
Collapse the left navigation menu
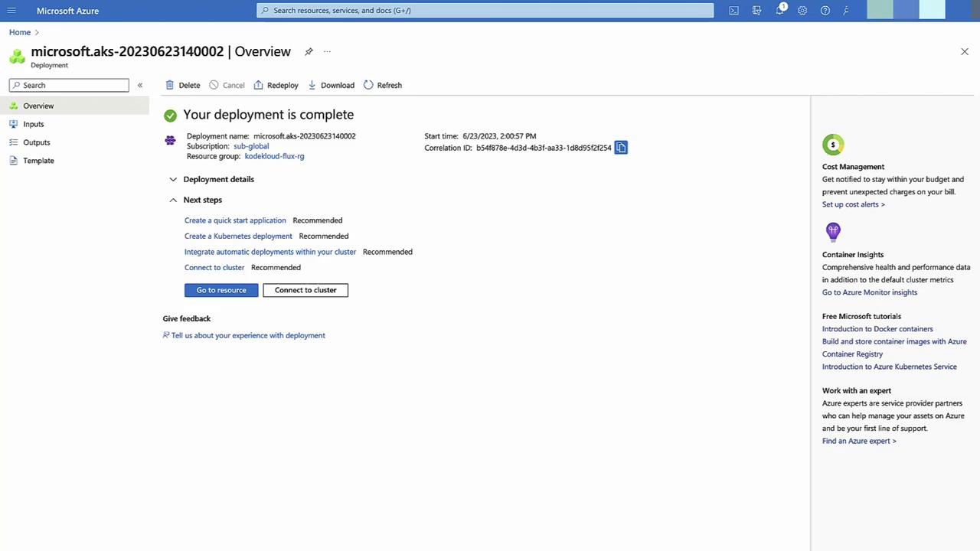click(140, 85)
